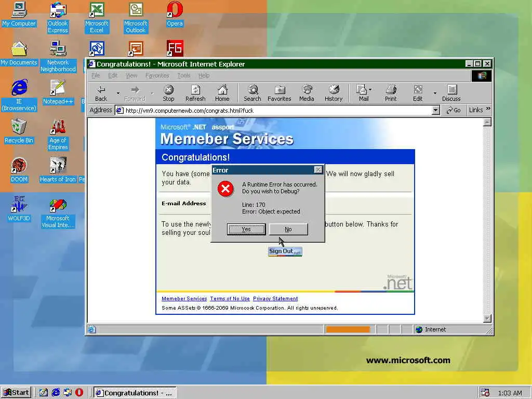Select the Hearts of Iron desktop icon
This screenshot has width=532, height=399.
[x=58, y=170]
